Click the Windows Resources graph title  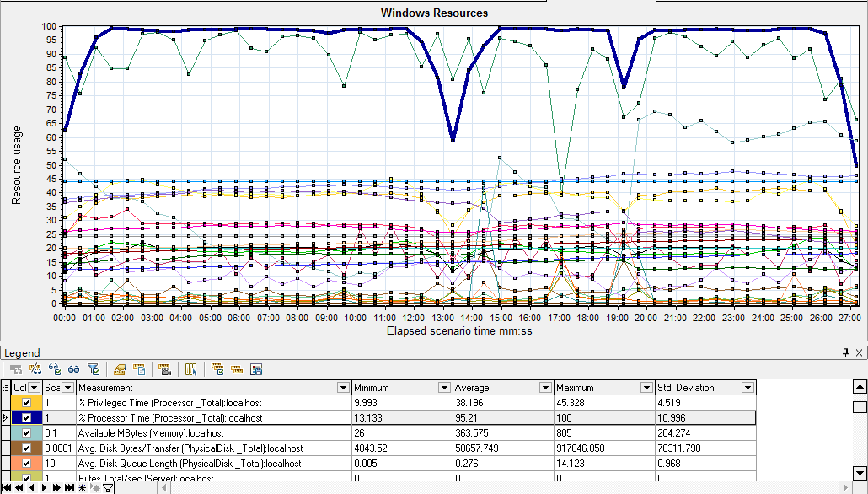pos(435,13)
